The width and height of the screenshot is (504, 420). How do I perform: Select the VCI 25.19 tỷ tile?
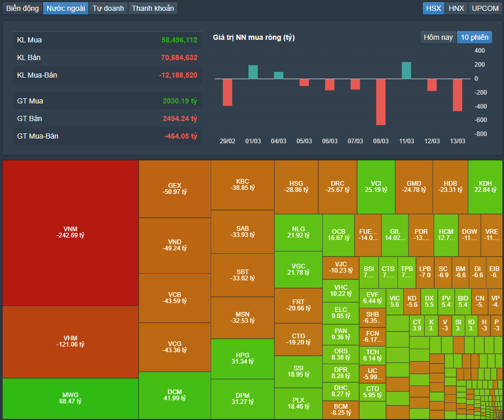pos(376,187)
